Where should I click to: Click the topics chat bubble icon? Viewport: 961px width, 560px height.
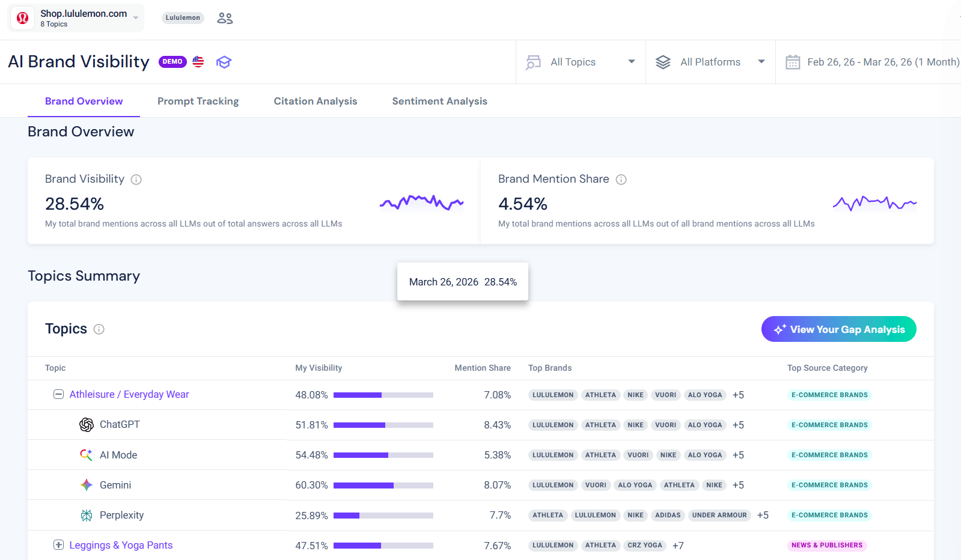tap(533, 62)
